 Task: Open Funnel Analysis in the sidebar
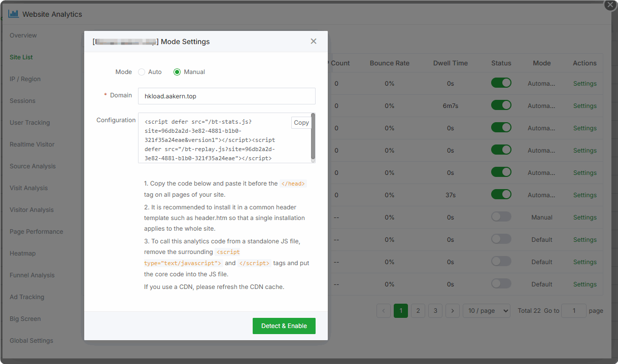[x=32, y=275]
